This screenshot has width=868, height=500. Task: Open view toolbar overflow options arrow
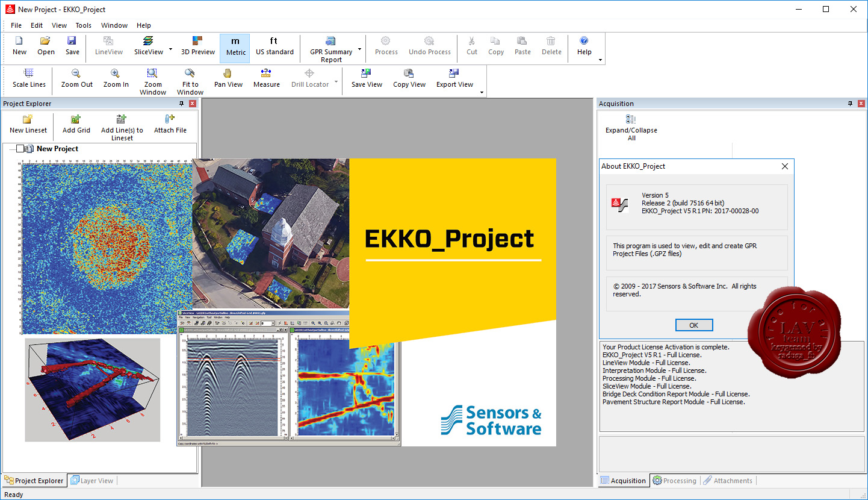pyautogui.click(x=482, y=93)
